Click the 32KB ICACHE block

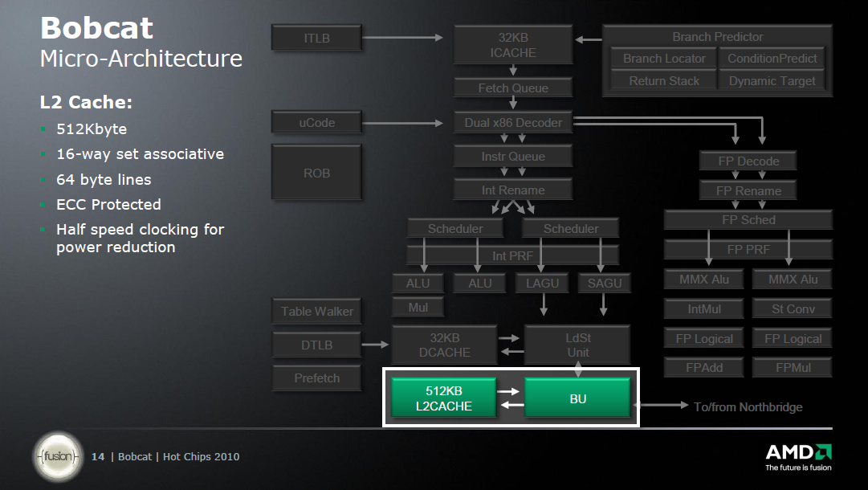(513, 45)
